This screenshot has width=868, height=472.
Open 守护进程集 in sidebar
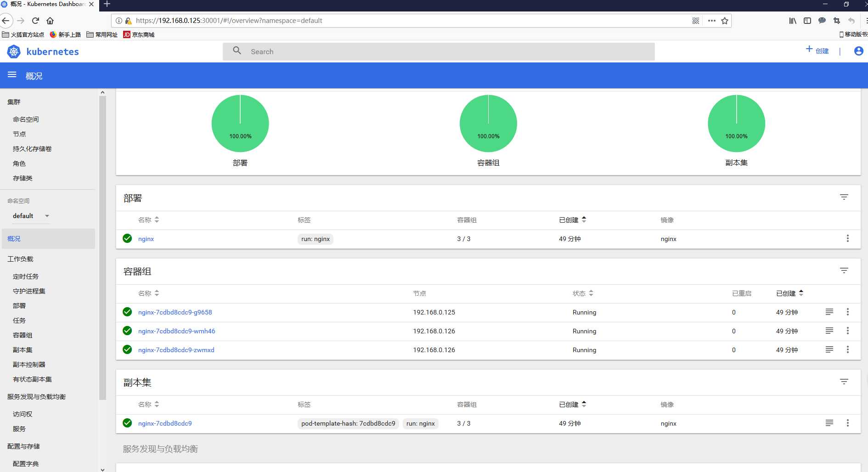(x=29, y=291)
